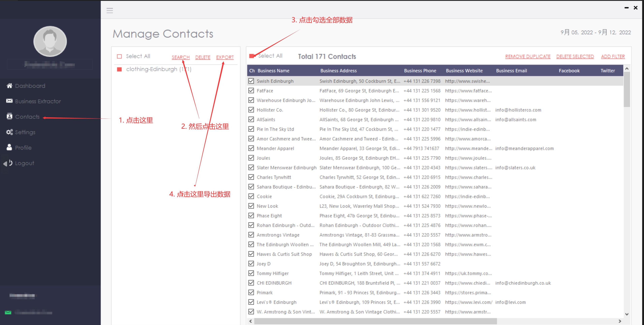Click info@allsaints.com email cell
Image resolution: width=644 pixels, height=325 pixels.
click(x=516, y=120)
